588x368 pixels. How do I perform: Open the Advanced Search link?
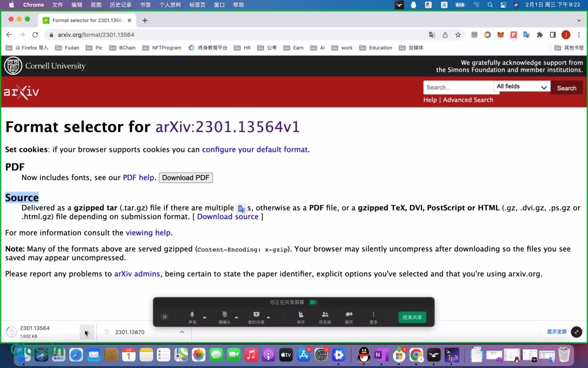(468, 100)
